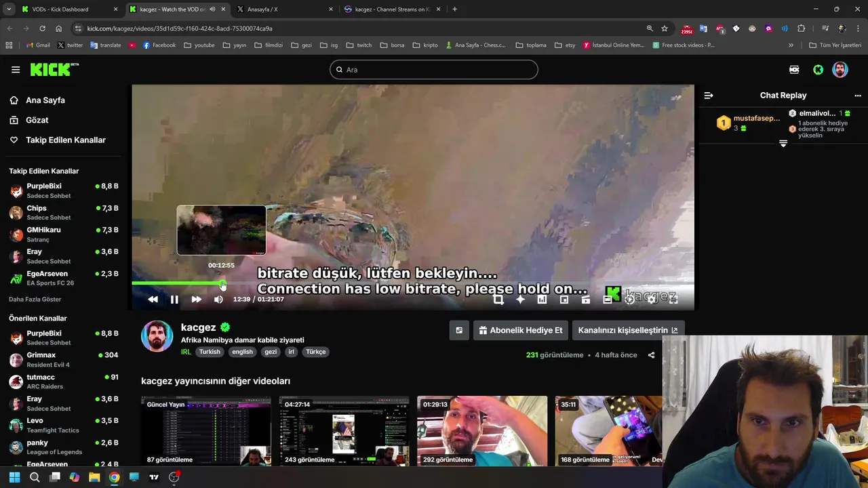Image resolution: width=868 pixels, height=488 pixels.
Task: Pause the VOD playback
Action: point(174,299)
